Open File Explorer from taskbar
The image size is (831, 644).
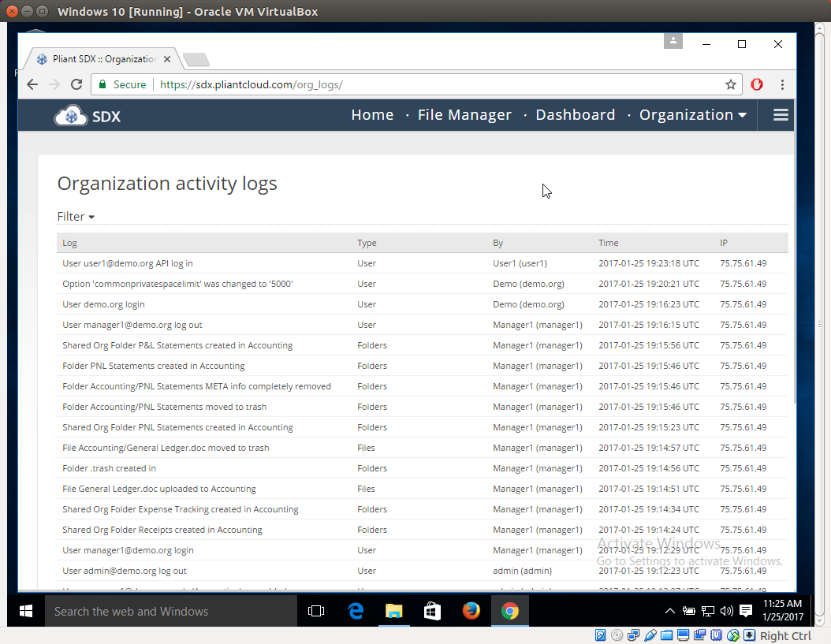(393, 611)
